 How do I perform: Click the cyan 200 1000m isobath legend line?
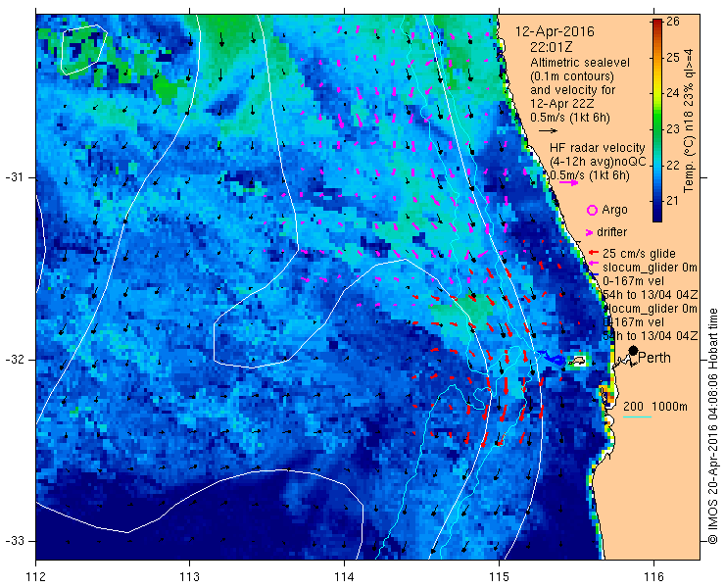637,417
